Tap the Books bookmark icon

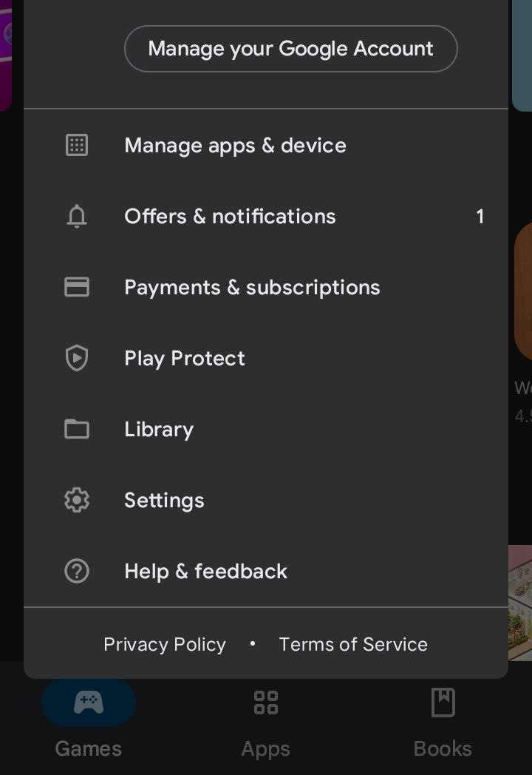[x=443, y=703]
